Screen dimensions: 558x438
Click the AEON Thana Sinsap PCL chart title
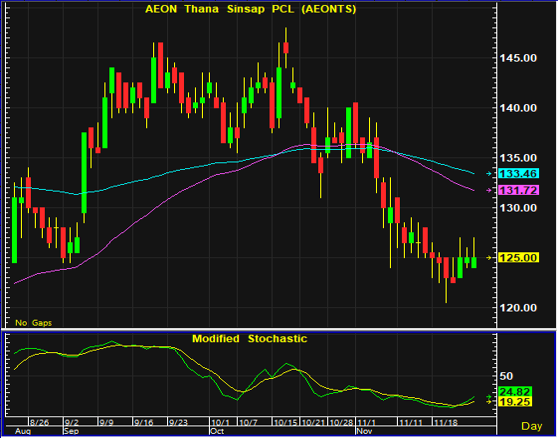251,9
